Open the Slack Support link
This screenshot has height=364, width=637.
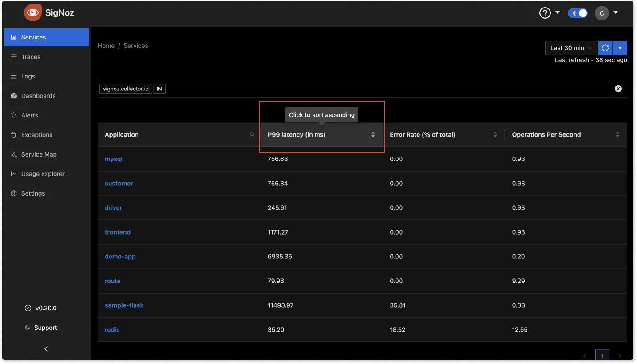pyautogui.click(x=41, y=328)
